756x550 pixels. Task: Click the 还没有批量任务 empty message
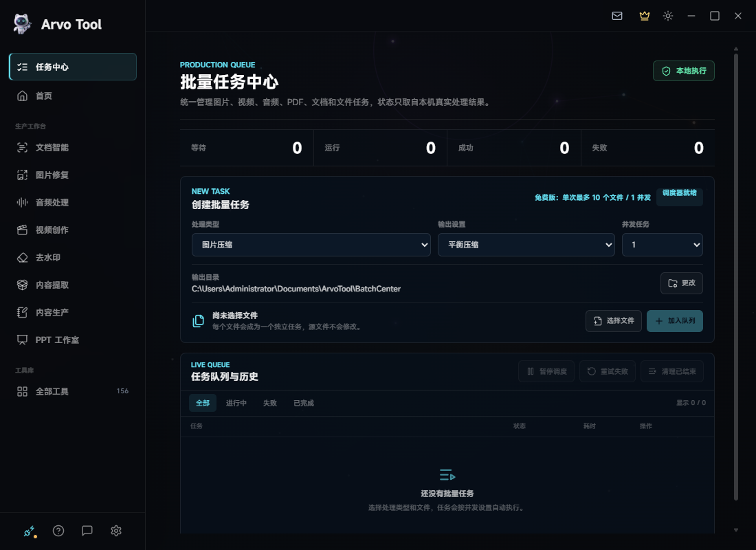tap(447, 494)
